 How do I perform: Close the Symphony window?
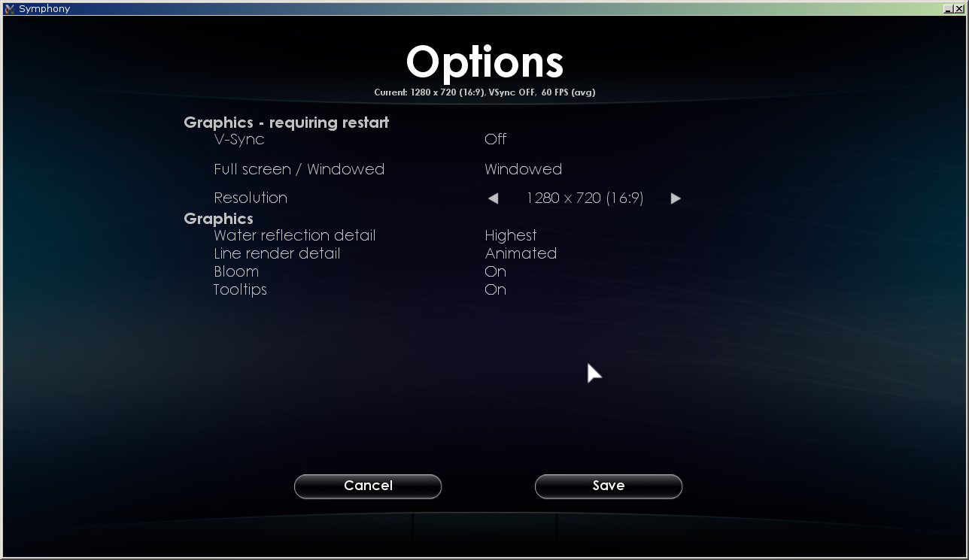(x=958, y=8)
